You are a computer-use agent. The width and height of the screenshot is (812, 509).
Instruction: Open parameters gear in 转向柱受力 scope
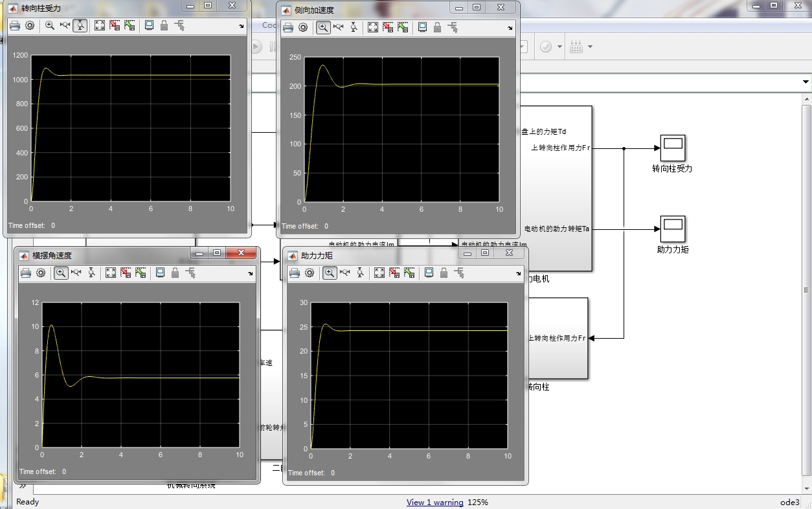tap(30, 26)
